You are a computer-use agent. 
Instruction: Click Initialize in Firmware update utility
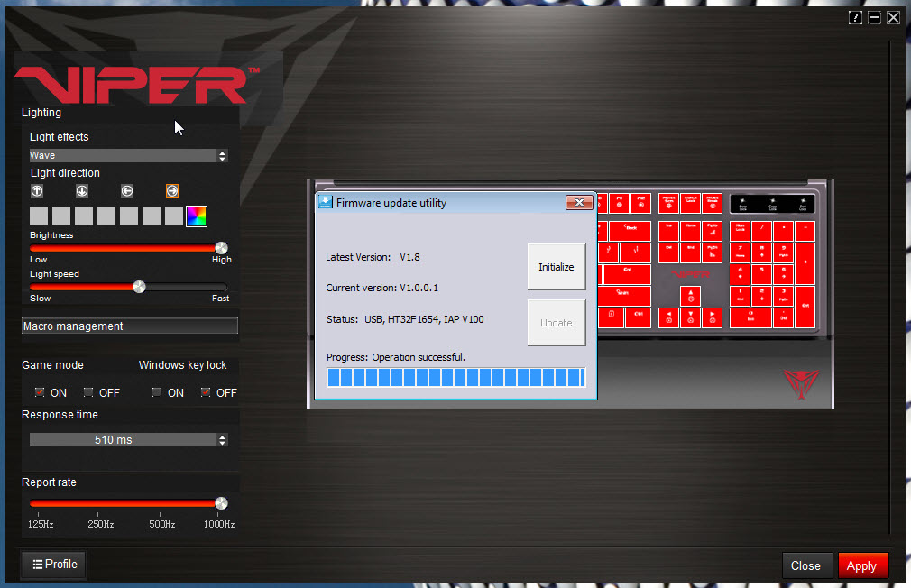click(556, 267)
